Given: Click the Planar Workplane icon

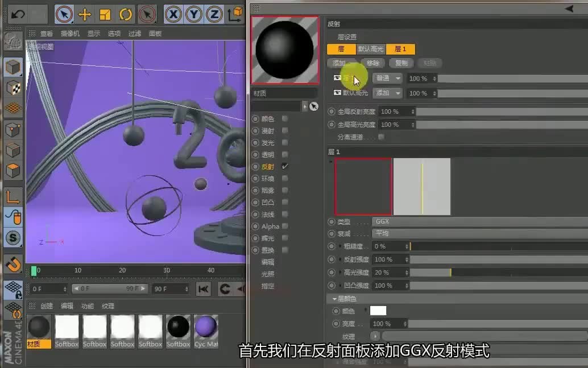Looking at the screenshot, I should [x=13, y=310].
